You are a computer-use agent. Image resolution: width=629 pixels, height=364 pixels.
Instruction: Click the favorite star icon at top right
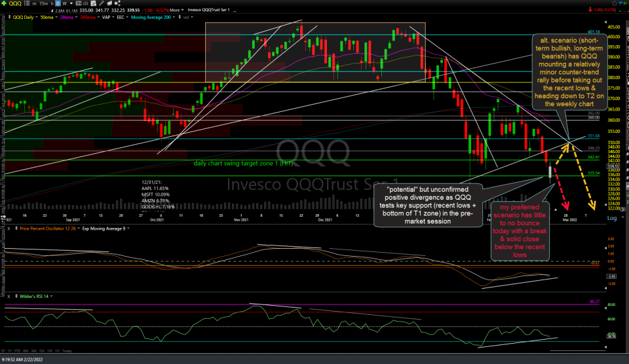tap(615, 3)
